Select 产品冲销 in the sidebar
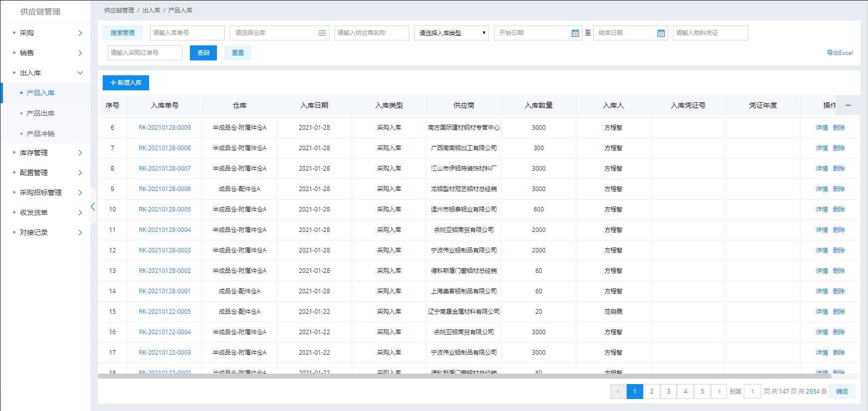This screenshot has width=868, height=411. point(40,134)
